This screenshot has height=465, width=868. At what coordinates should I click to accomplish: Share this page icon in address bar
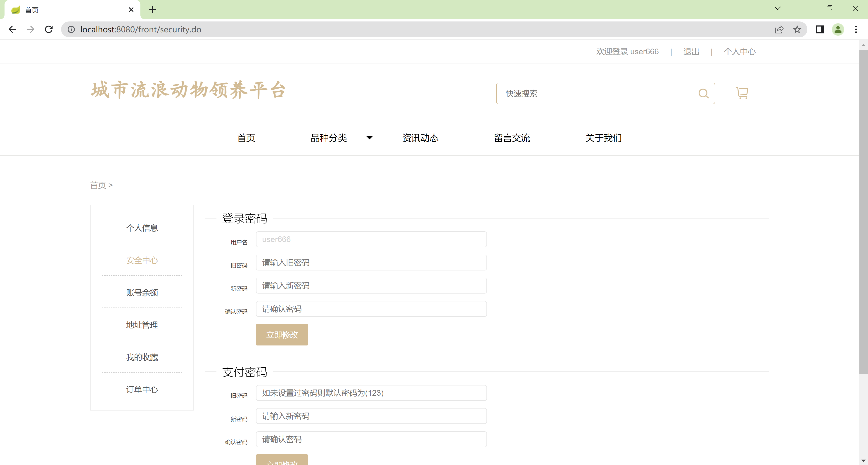click(x=779, y=29)
